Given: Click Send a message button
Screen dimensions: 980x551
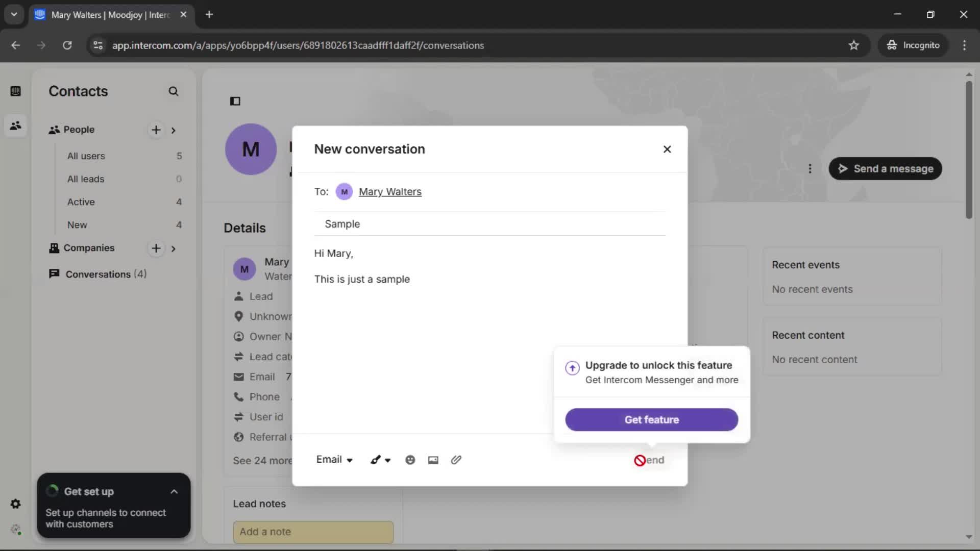Looking at the screenshot, I should click(886, 169).
